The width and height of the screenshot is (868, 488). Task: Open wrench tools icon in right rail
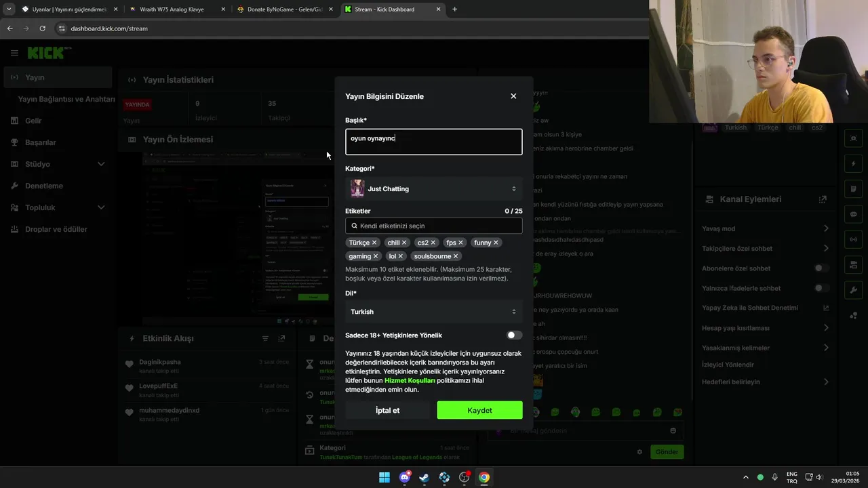click(x=853, y=290)
